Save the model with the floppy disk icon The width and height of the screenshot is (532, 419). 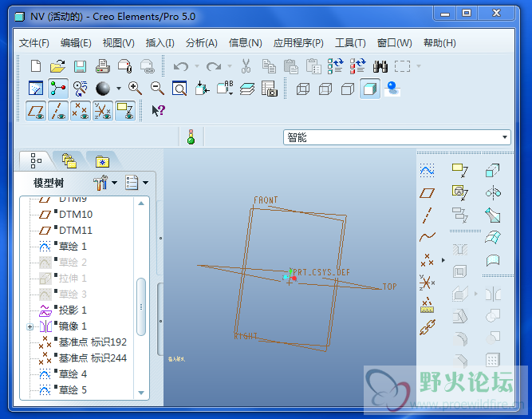point(80,66)
